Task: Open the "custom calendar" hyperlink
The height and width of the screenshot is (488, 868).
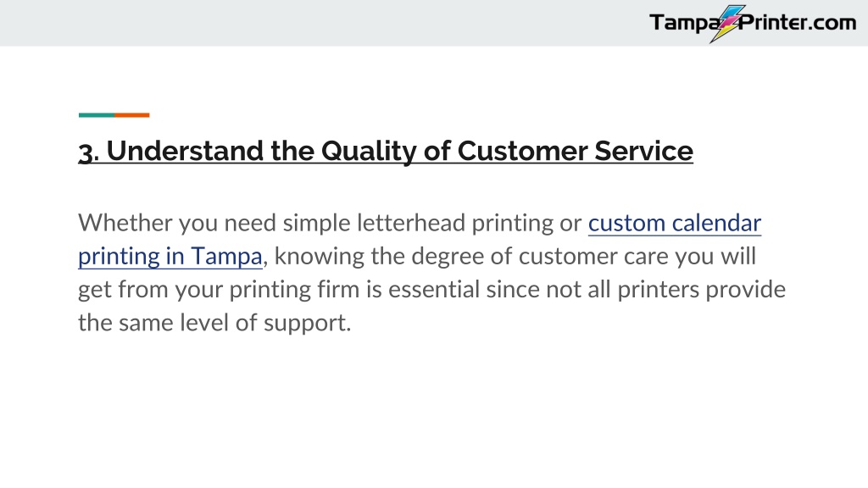Action: pyautogui.click(x=674, y=223)
